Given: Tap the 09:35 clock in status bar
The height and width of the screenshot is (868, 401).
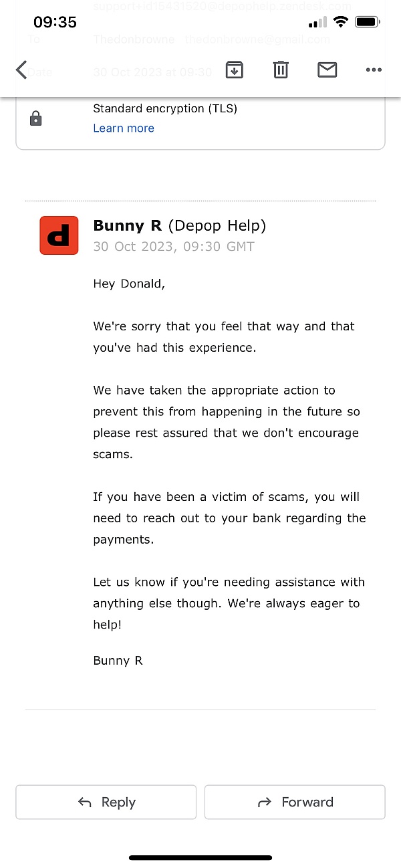Looking at the screenshot, I should [x=55, y=22].
